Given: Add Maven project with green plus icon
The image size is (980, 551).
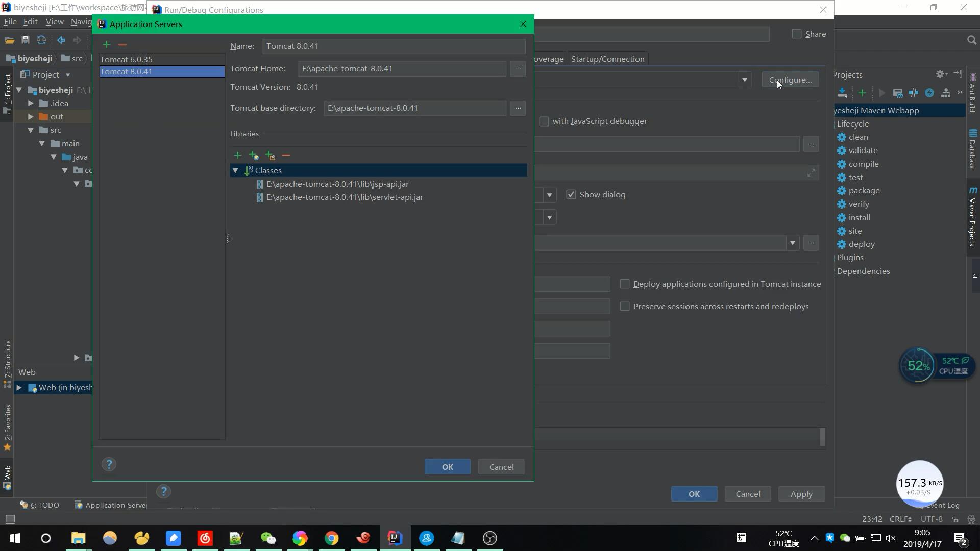Looking at the screenshot, I should pos(862,93).
